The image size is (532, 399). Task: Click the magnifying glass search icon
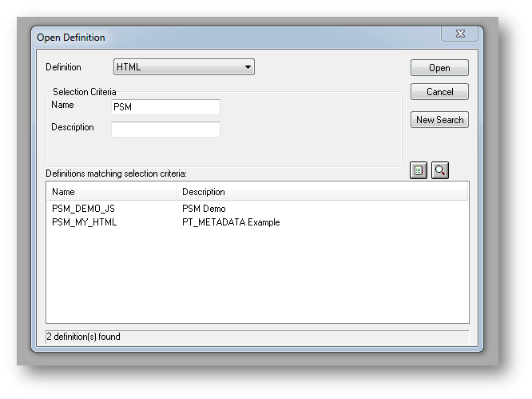pos(439,170)
